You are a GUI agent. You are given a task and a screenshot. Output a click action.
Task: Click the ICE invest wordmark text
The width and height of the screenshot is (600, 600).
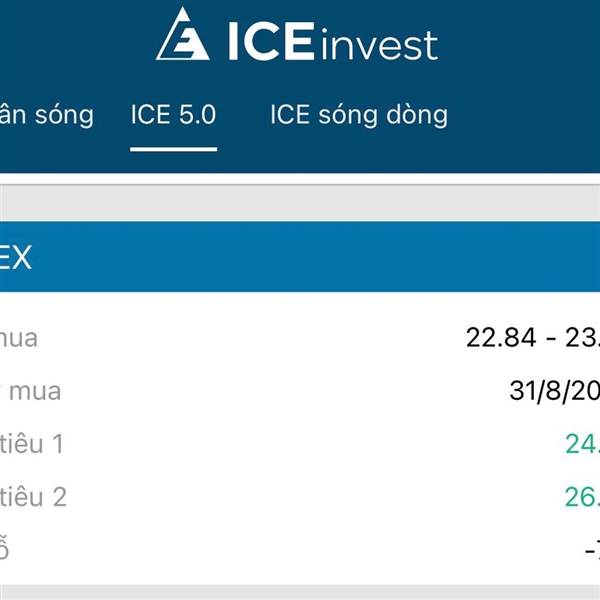tap(333, 41)
